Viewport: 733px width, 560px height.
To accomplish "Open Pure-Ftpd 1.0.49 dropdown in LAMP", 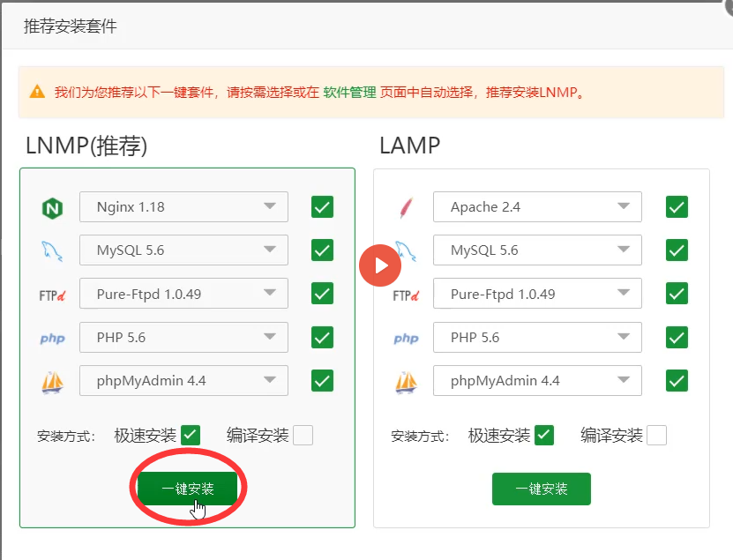I will pos(537,294).
